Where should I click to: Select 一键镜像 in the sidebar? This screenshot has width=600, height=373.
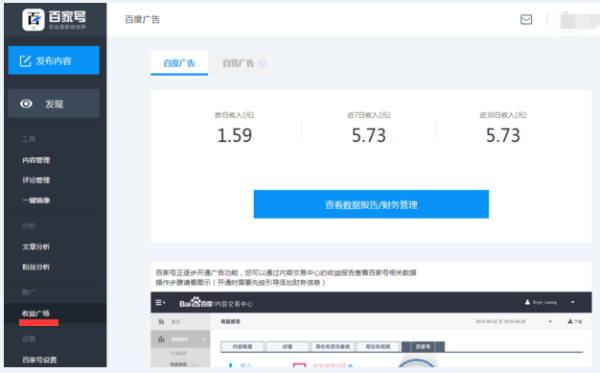(x=36, y=200)
